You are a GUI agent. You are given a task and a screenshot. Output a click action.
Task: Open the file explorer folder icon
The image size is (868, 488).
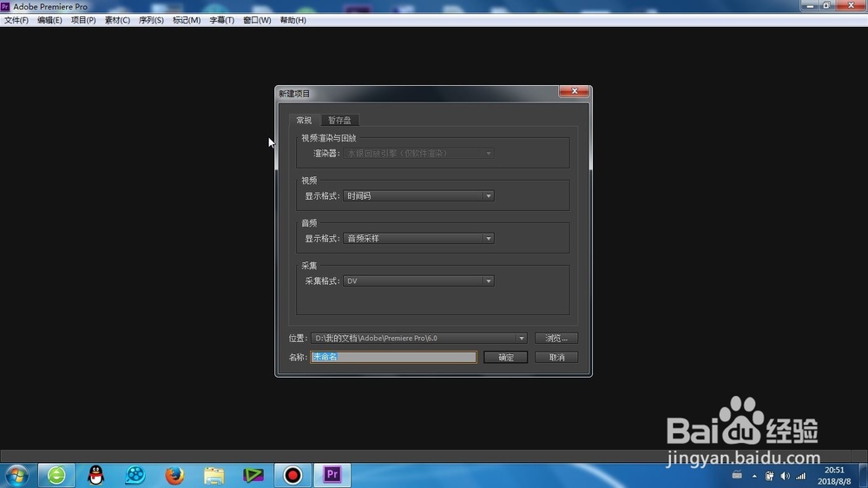click(214, 475)
